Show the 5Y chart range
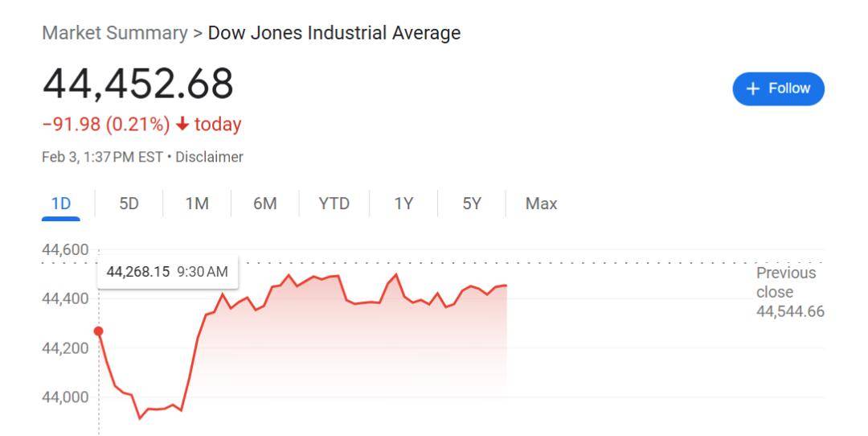The height and width of the screenshot is (436, 868). (472, 204)
